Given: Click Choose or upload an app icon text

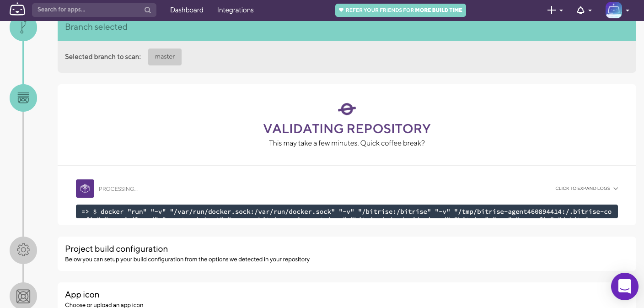Looking at the screenshot, I should (104, 305).
